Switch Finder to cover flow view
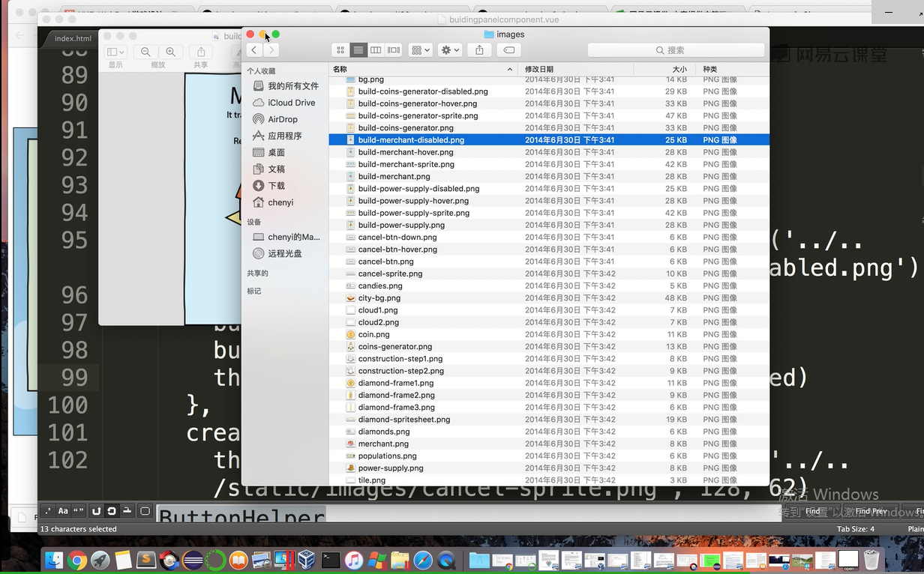 393,49
